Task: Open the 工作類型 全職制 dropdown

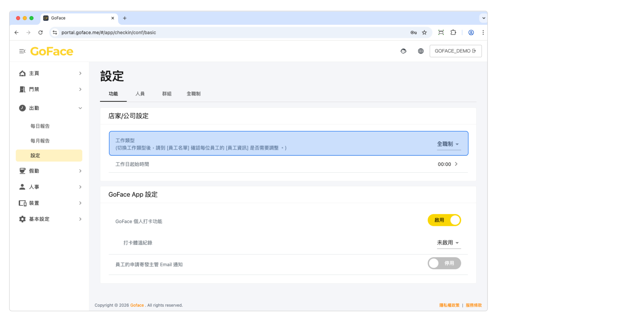Action: point(448,144)
